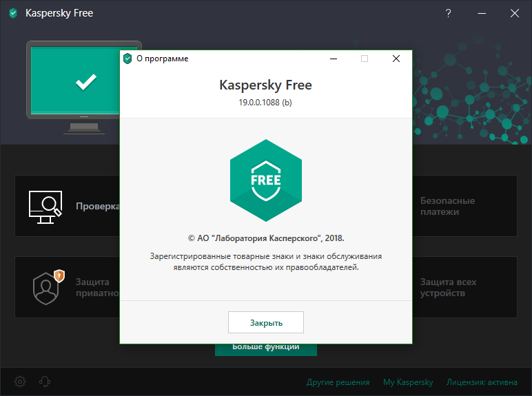Image resolution: width=532 pixels, height=396 pixels.
Task: Click the green FREE hexagon logo
Action: (x=265, y=180)
